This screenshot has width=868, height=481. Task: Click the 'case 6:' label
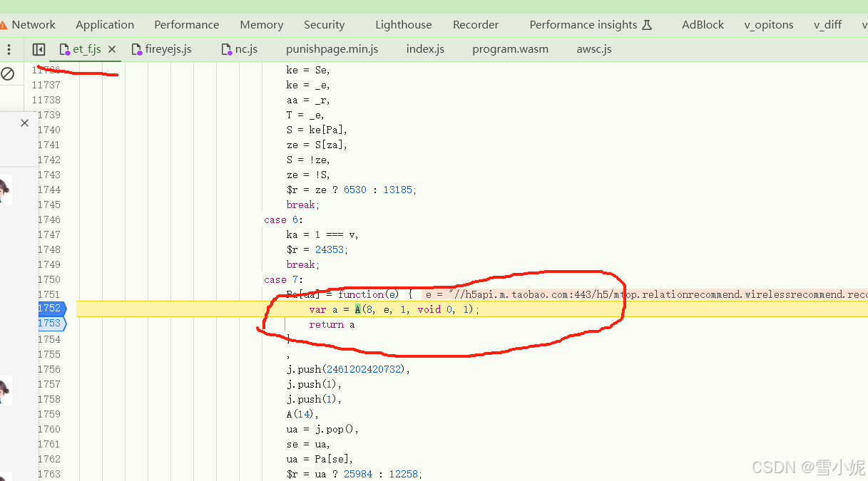tap(283, 219)
